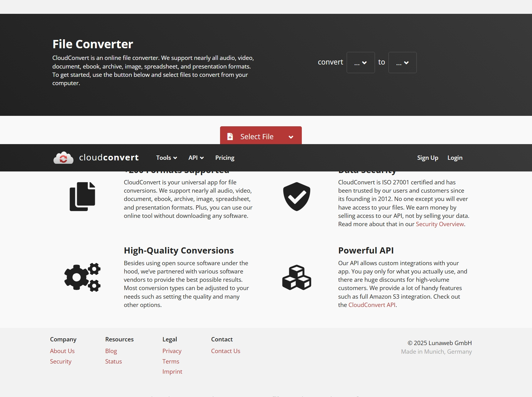Click the stacked documents formats icon
Screen dimensions: 532x397
point(82,196)
